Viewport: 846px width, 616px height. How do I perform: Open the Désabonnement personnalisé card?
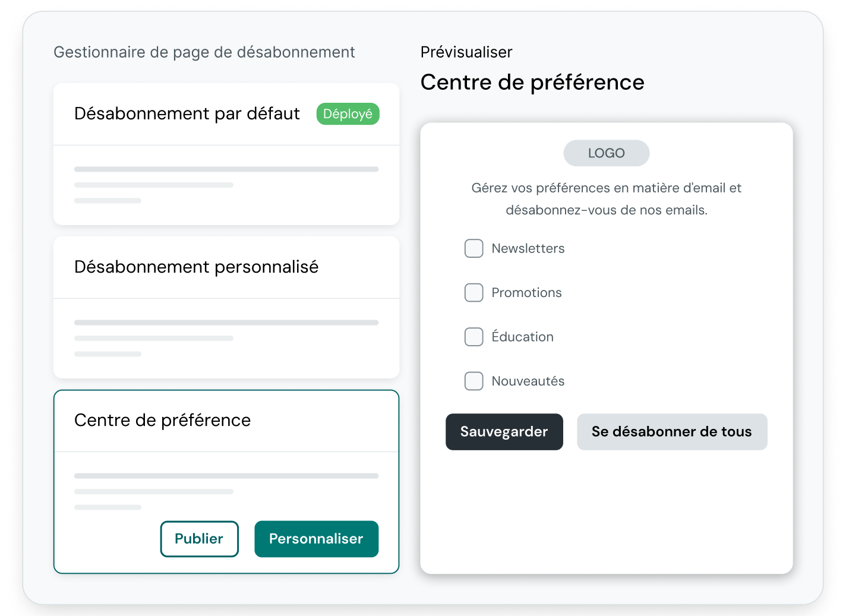(x=226, y=307)
